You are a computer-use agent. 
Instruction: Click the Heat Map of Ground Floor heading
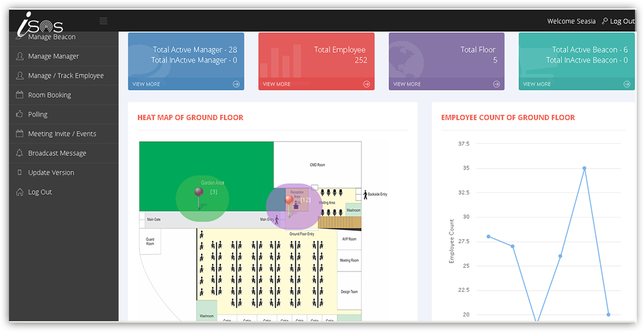(x=190, y=117)
